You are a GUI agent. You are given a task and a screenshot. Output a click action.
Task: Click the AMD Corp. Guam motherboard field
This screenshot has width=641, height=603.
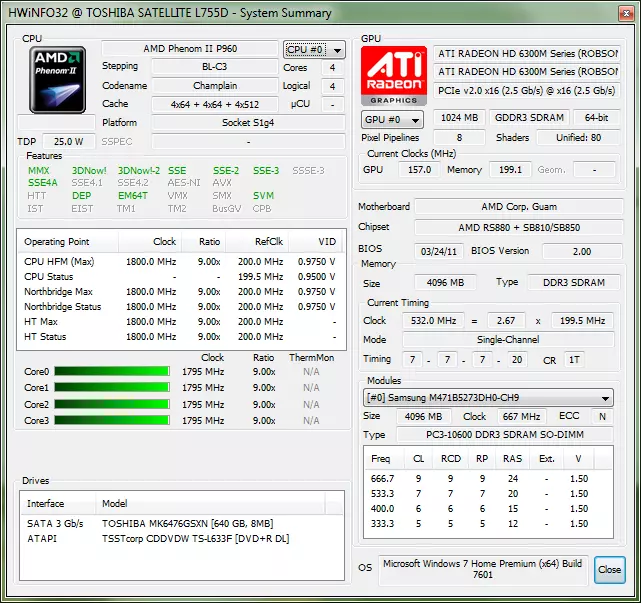pos(519,206)
